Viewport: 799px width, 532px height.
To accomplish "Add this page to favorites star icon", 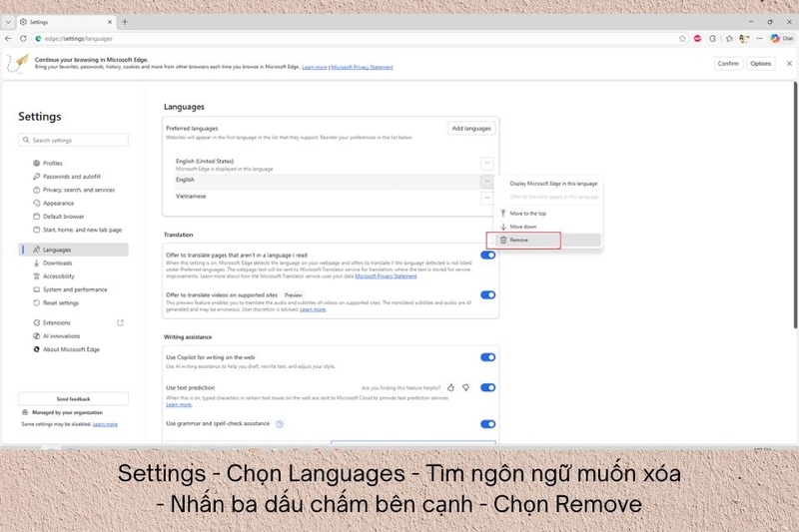I will click(x=682, y=39).
